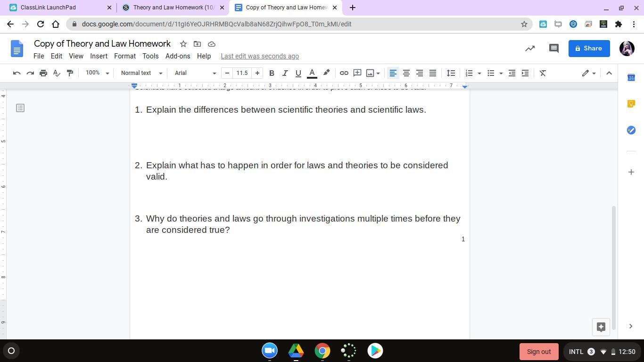Viewport: 644px width, 362px height.
Task: Increase indent of the paragraph
Action: coord(525,73)
